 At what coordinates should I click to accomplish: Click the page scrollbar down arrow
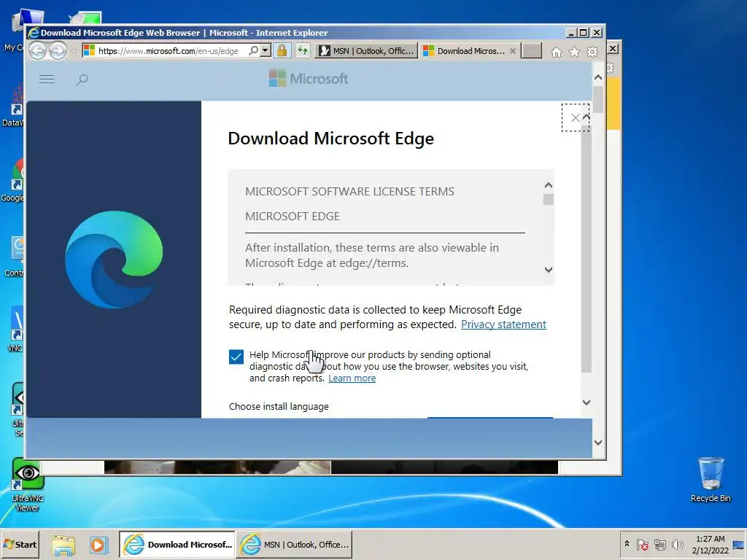(x=598, y=443)
